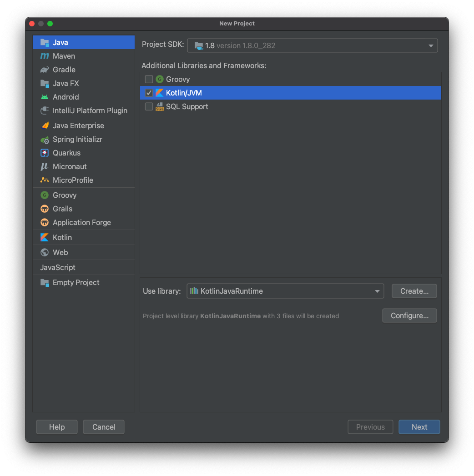Image resolution: width=474 pixels, height=476 pixels.
Task: Click the 'KotlinJavaRuntime' library name in dropdown
Action: [x=232, y=291]
